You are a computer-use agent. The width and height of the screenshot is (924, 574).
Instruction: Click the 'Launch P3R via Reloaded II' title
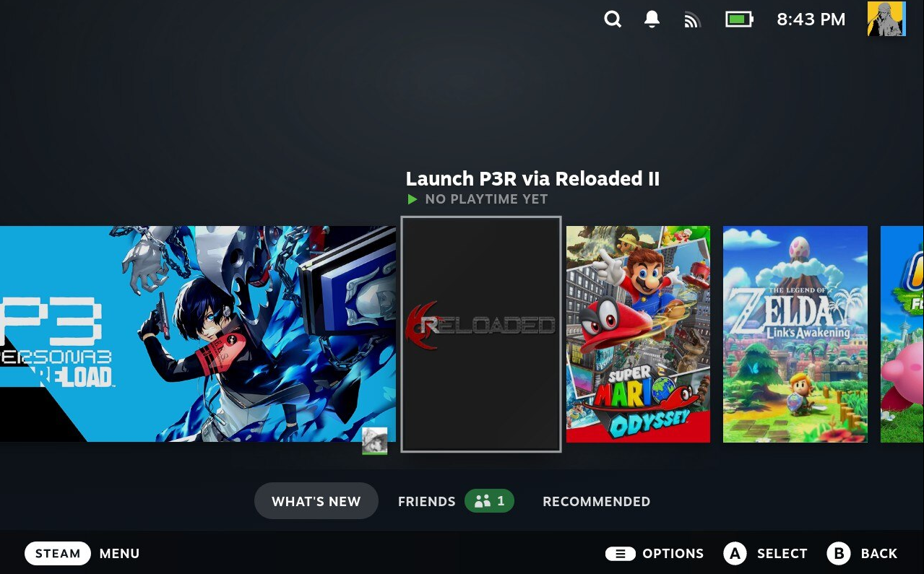(532, 178)
